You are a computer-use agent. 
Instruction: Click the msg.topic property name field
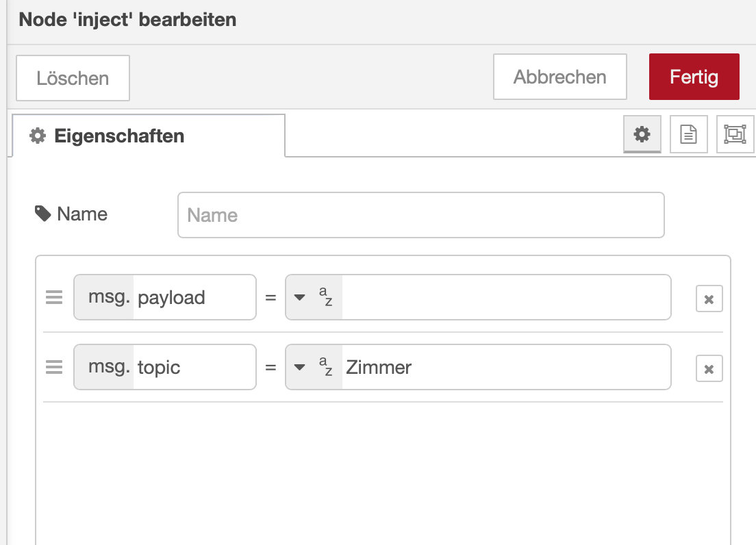(193, 368)
